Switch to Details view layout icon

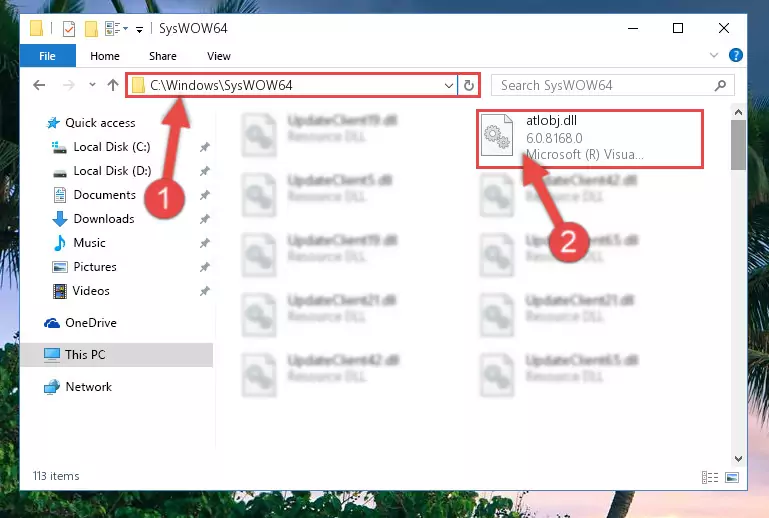[710, 477]
